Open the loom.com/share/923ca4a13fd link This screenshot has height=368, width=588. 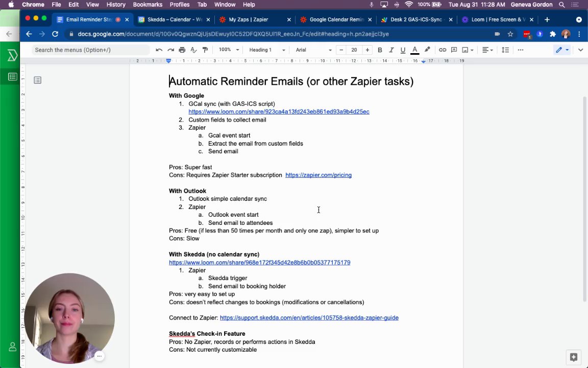tap(279, 111)
